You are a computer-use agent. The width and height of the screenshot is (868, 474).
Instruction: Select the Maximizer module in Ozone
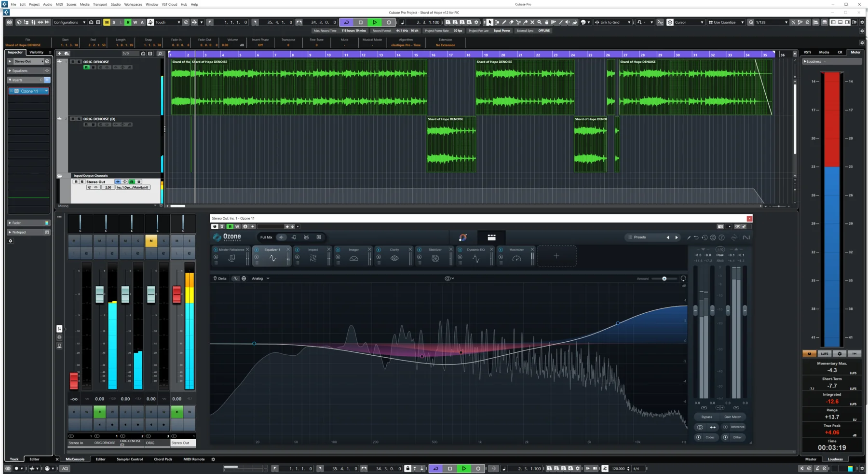[516, 256]
